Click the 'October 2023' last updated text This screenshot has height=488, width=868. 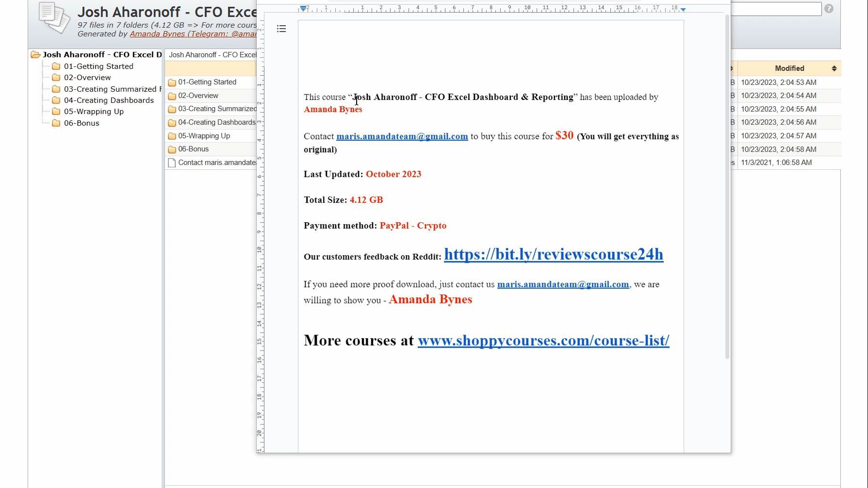click(393, 174)
